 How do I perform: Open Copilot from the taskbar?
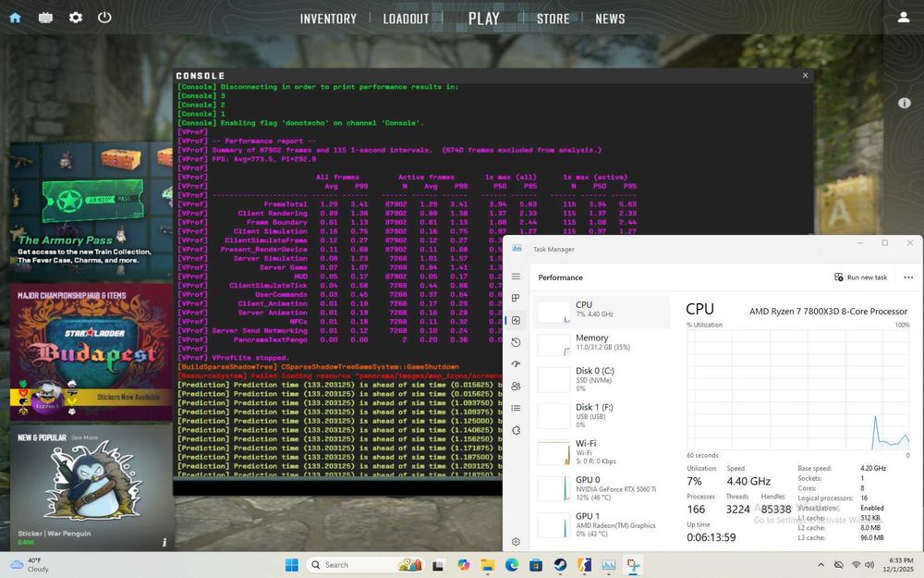pyautogui.click(x=463, y=565)
